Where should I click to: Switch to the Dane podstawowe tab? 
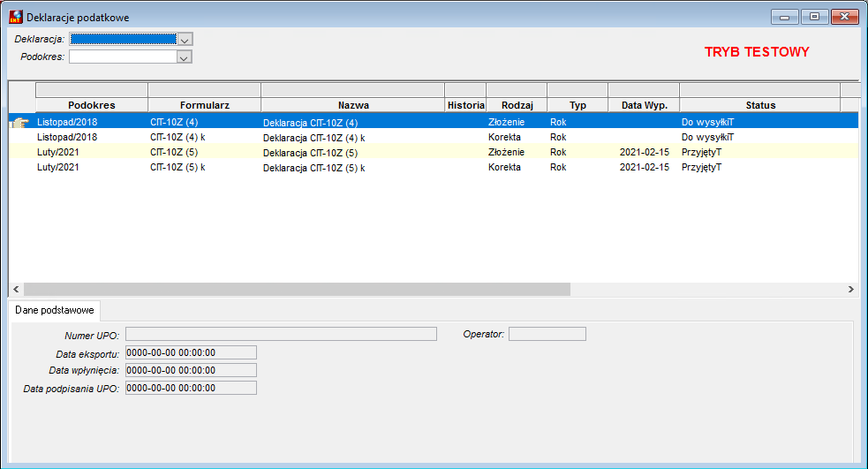[54, 310]
